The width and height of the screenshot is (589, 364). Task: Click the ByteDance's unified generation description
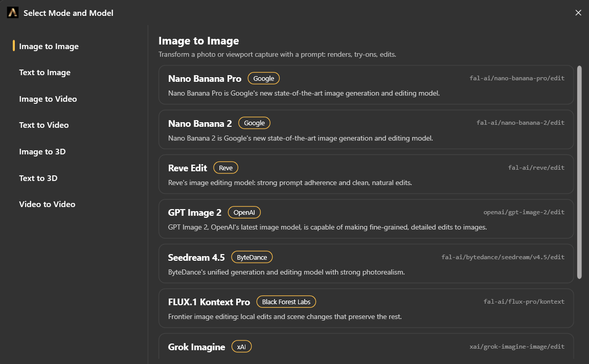click(287, 272)
